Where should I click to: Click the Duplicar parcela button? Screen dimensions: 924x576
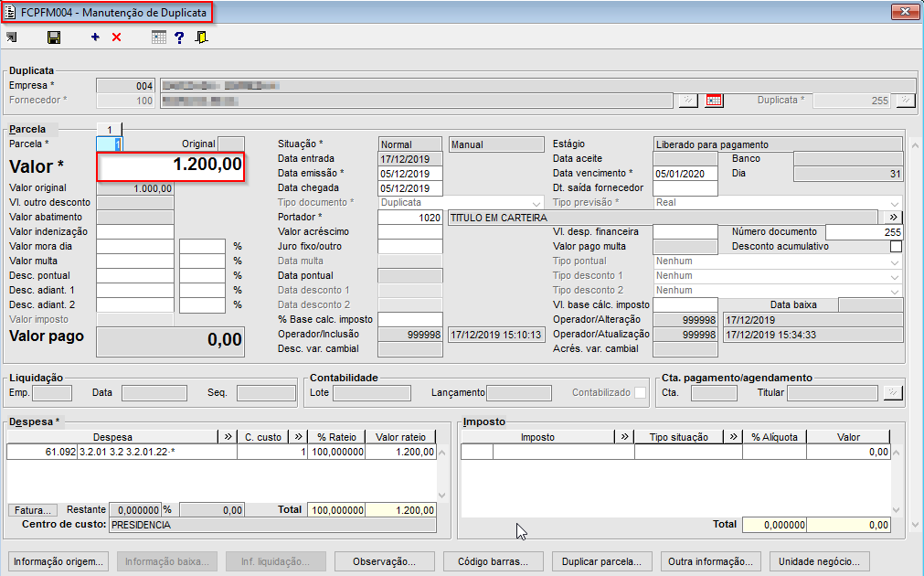click(x=601, y=561)
